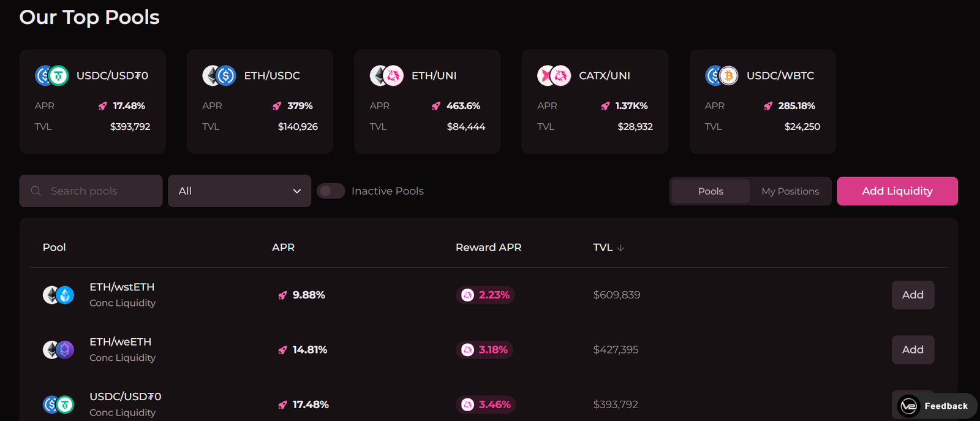Click the USDC/WBTC token pair icon
The image size is (980, 421).
coord(722,76)
